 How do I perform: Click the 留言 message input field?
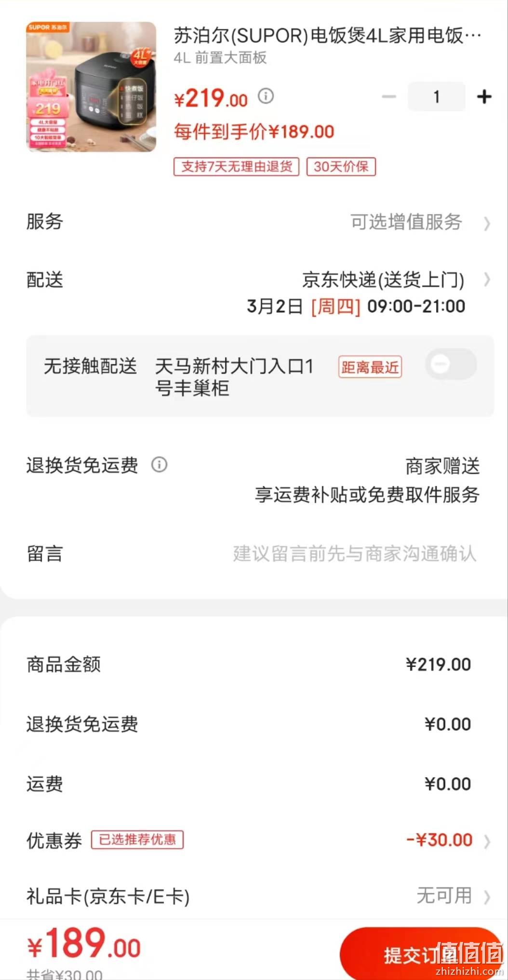[x=354, y=554]
